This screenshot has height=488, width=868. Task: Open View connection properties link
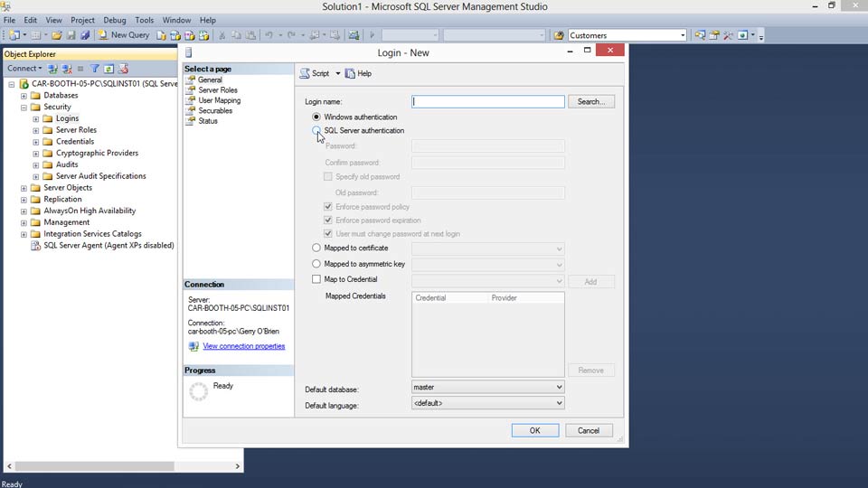tap(243, 346)
